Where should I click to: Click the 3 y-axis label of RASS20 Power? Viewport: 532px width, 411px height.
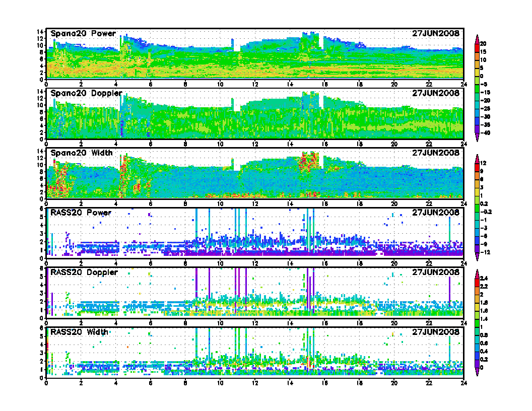(41, 234)
